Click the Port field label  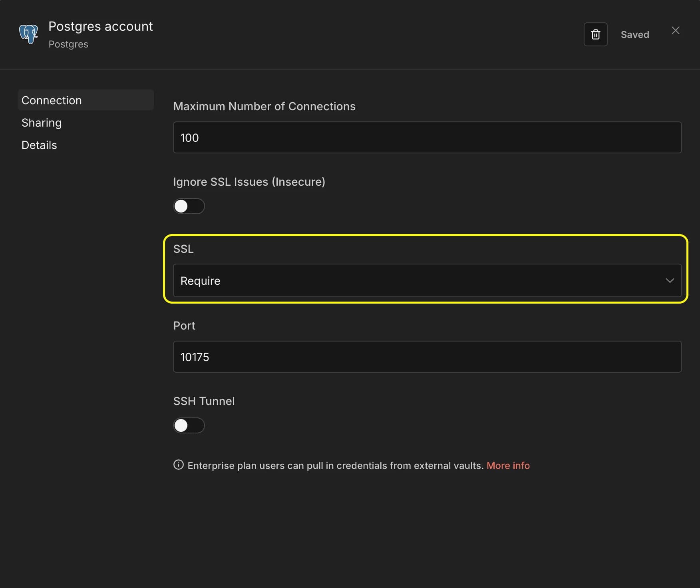pyautogui.click(x=184, y=326)
